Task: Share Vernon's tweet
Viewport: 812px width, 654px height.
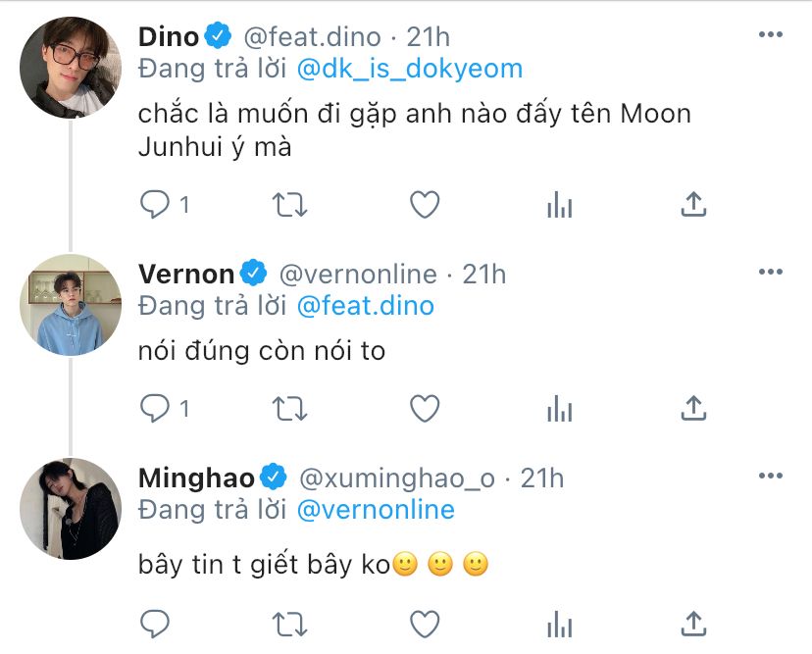Action: coord(693,407)
